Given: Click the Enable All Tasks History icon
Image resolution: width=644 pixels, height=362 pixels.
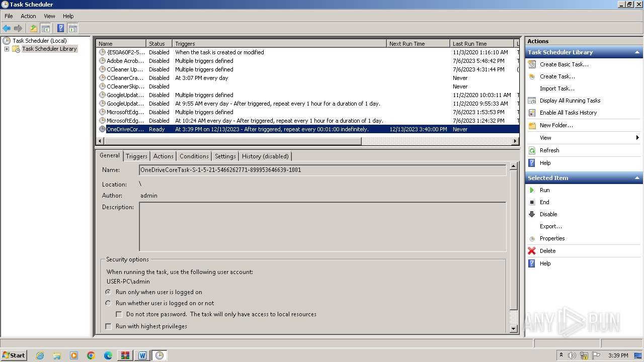Looking at the screenshot, I should [532, 113].
